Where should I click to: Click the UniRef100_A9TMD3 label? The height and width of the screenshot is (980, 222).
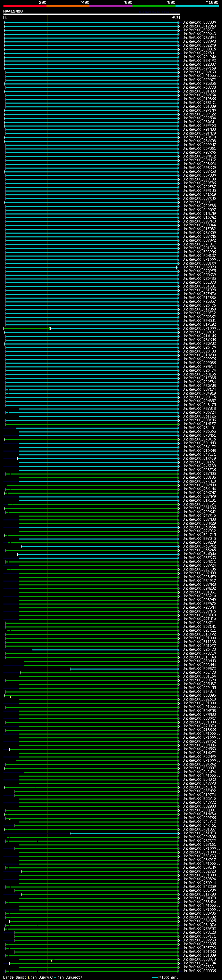pos(199,129)
